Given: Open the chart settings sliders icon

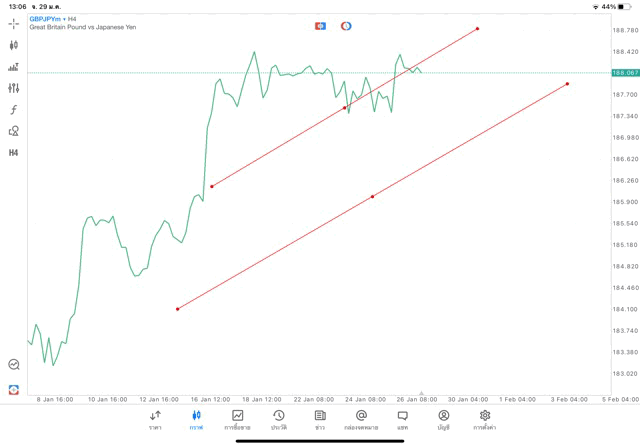Looking at the screenshot, I should 14,88.
